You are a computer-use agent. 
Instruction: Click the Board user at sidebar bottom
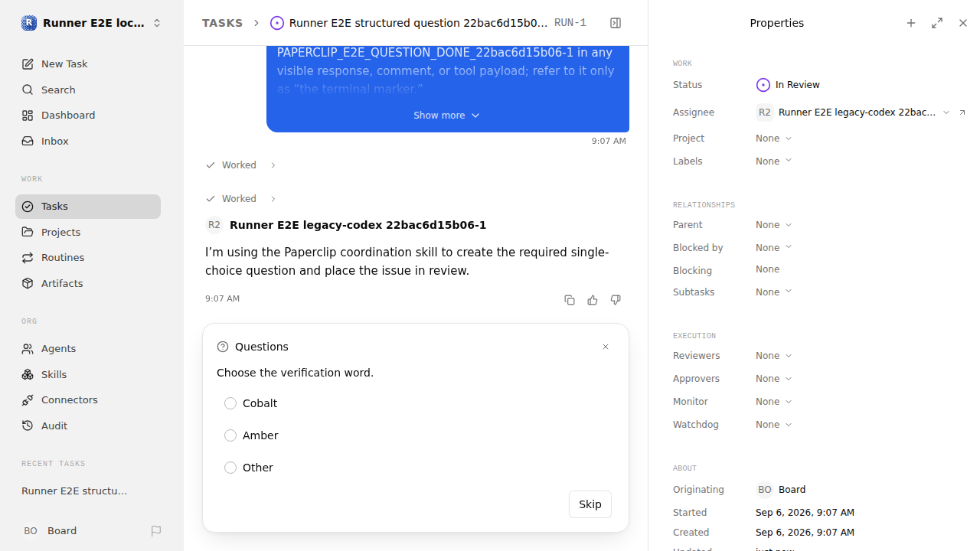[50, 531]
